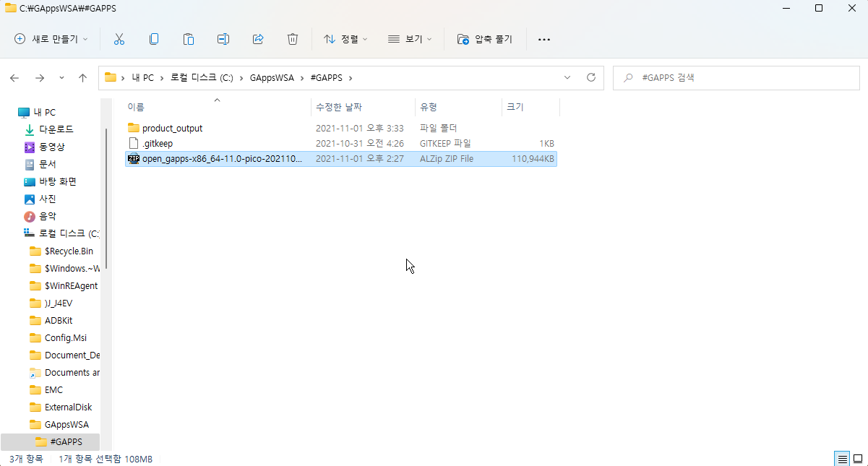Click the Share icon in the toolbar
Screen dimensions: 868x466
257,39
